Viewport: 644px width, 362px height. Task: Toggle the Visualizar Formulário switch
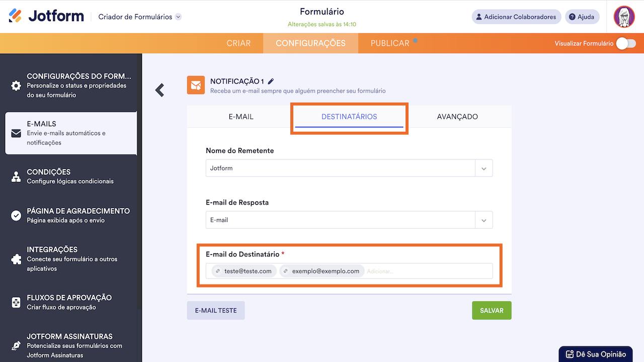pos(626,43)
